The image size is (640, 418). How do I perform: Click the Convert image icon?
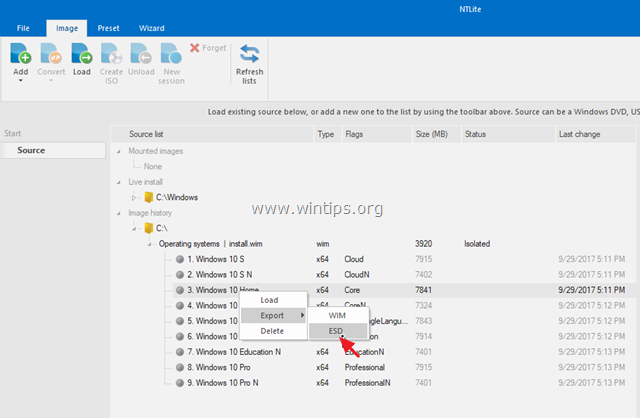51,53
